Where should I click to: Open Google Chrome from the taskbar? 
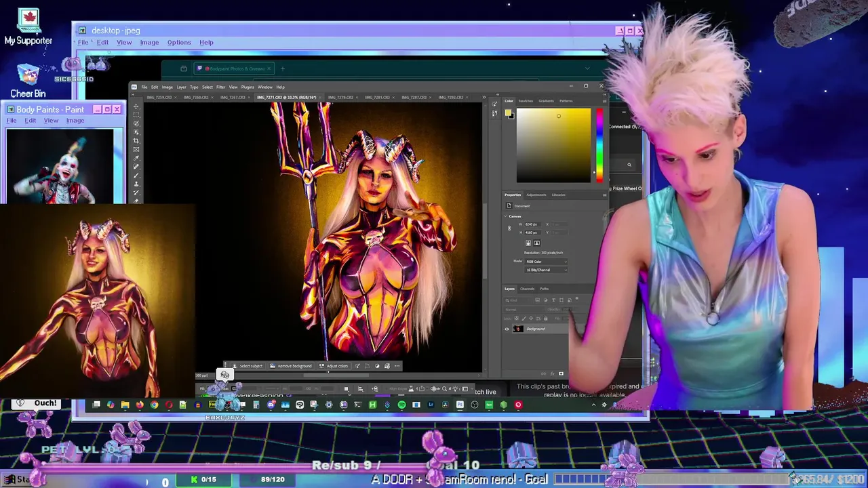(154, 405)
